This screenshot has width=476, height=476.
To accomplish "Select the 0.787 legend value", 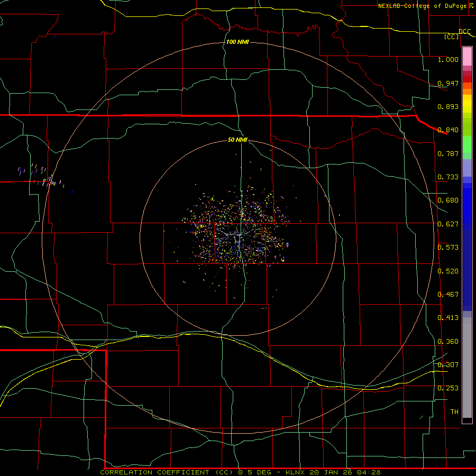I will click(448, 153).
